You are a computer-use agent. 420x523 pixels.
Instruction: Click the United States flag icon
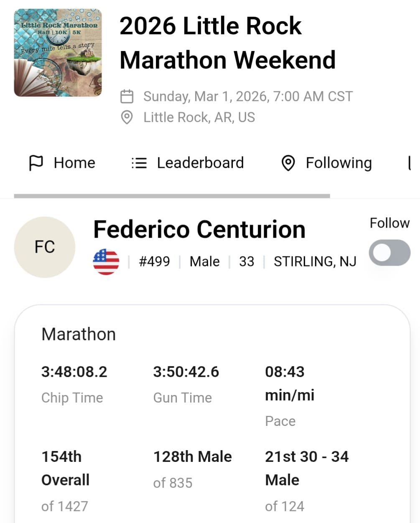click(x=106, y=261)
